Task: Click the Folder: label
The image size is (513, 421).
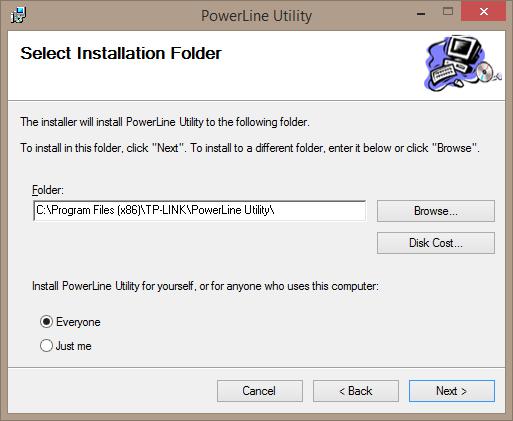Action: (x=48, y=190)
